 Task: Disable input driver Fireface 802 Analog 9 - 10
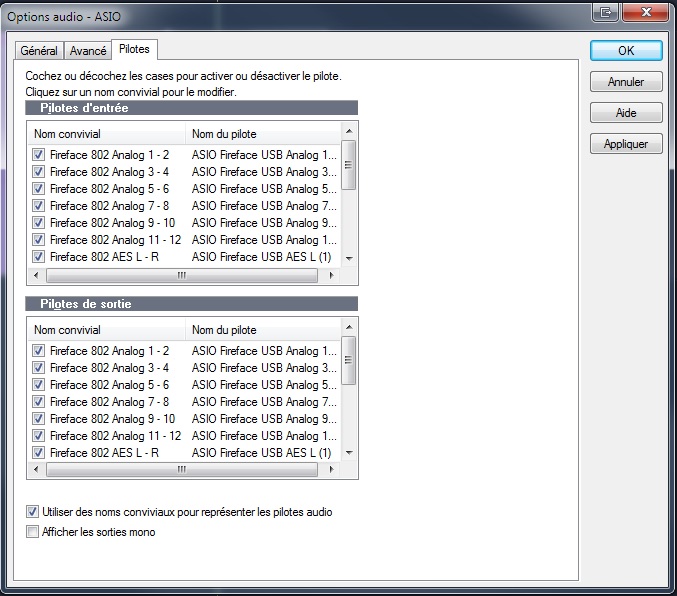38,222
